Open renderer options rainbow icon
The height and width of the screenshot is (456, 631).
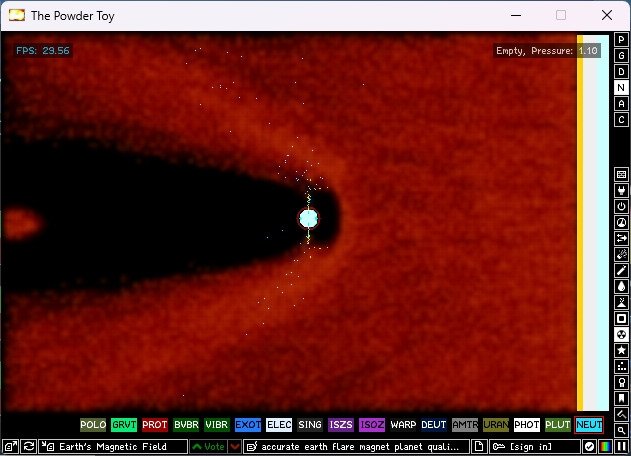(606, 446)
